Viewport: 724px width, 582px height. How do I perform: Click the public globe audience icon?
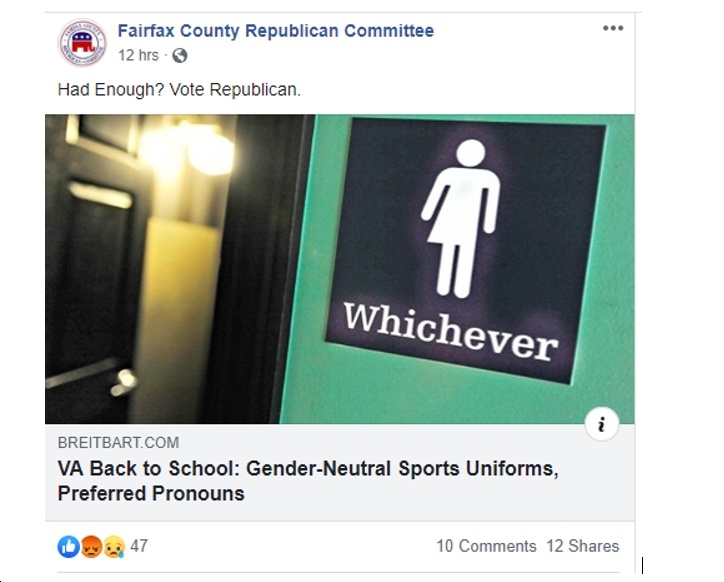(180, 55)
